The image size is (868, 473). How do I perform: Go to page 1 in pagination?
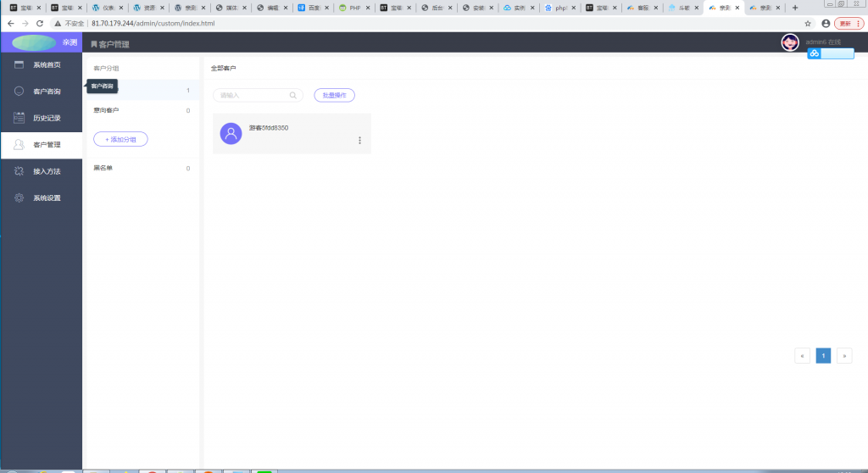(823, 356)
